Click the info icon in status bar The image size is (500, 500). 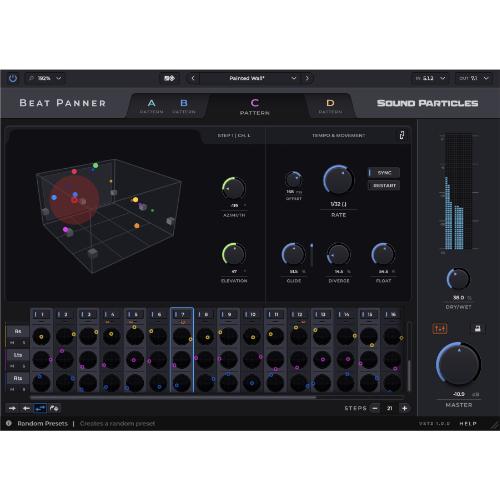tap(9, 423)
